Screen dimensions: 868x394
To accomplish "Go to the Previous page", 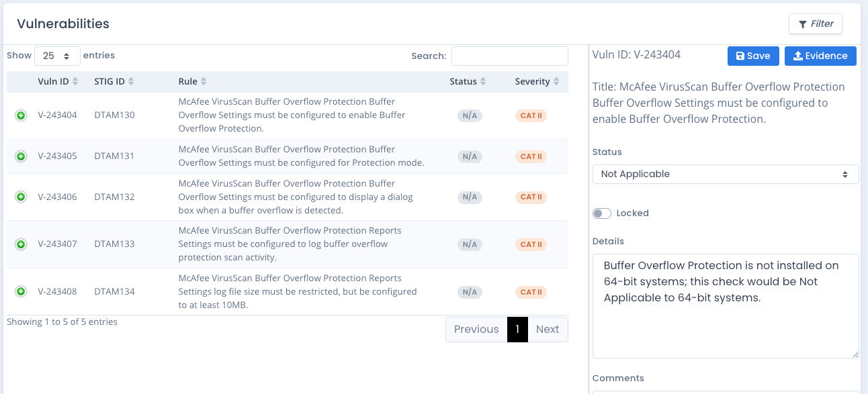I will coord(476,330).
